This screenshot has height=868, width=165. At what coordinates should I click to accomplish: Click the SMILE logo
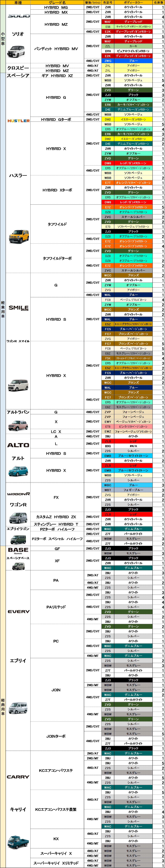[18, 308]
